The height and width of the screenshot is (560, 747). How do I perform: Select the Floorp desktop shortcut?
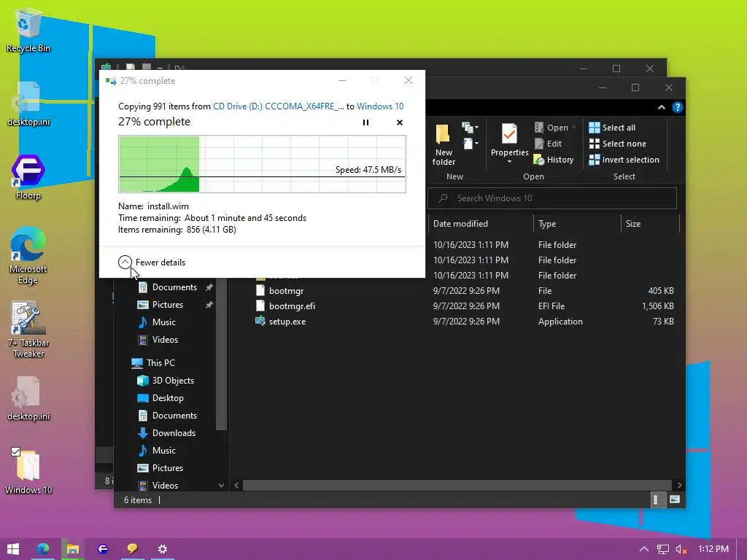[x=28, y=178]
